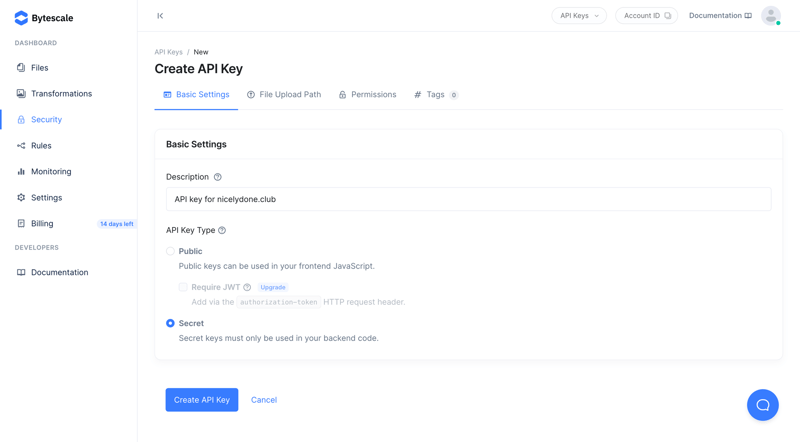Viewport: 800px width, 442px height.
Task: Click into the Description input field
Action: click(468, 199)
